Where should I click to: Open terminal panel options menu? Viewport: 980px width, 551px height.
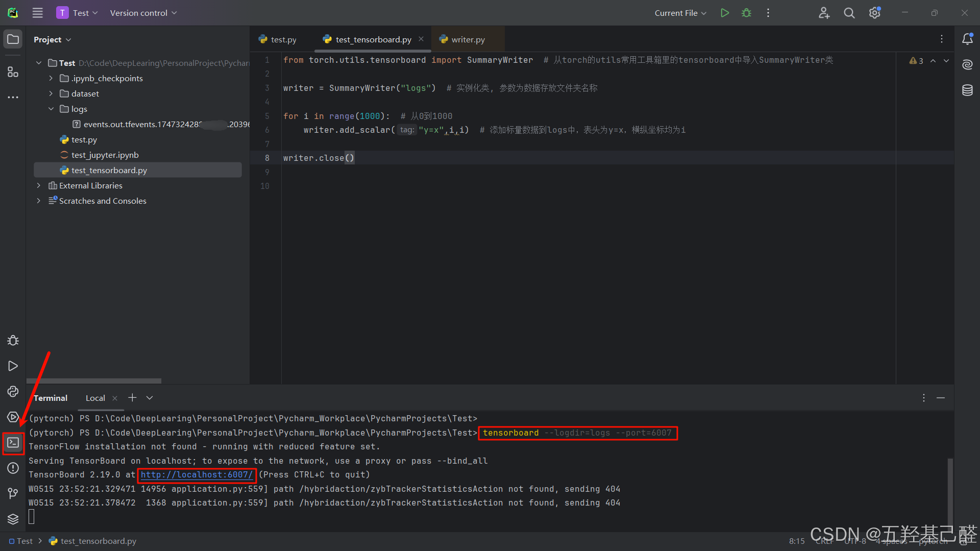click(x=924, y=398)
